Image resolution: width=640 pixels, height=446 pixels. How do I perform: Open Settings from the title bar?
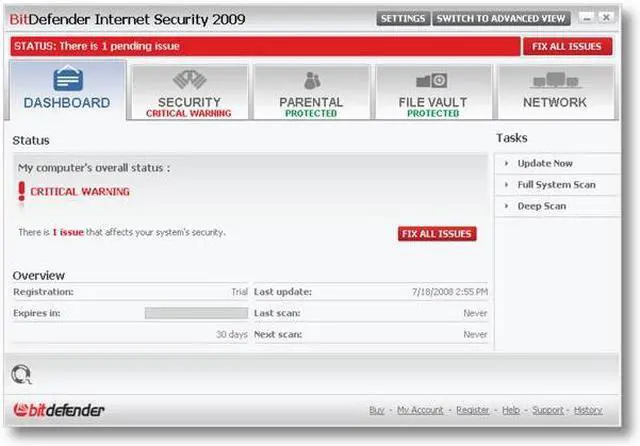(403, 19)
